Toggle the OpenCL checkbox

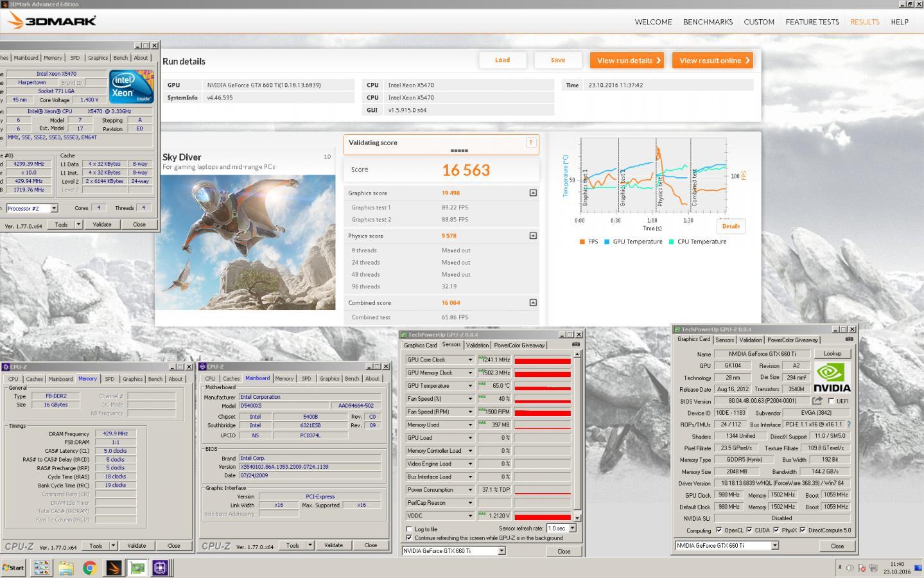[719, 530]
